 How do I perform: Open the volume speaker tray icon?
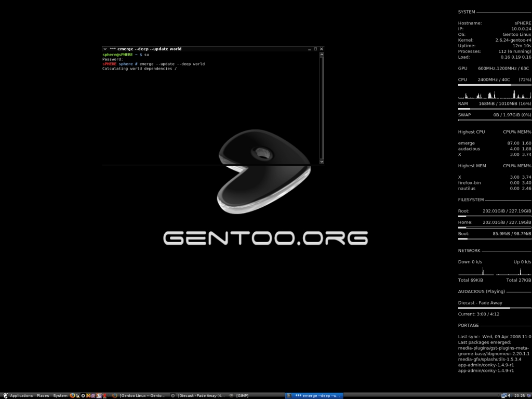coord(510,395)
